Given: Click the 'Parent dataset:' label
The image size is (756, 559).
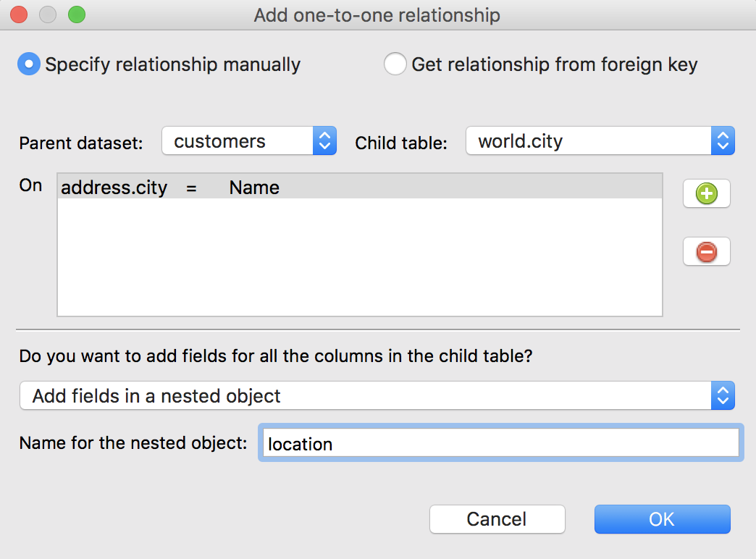Looking at the screenshot, I should [x=81, y=143].
